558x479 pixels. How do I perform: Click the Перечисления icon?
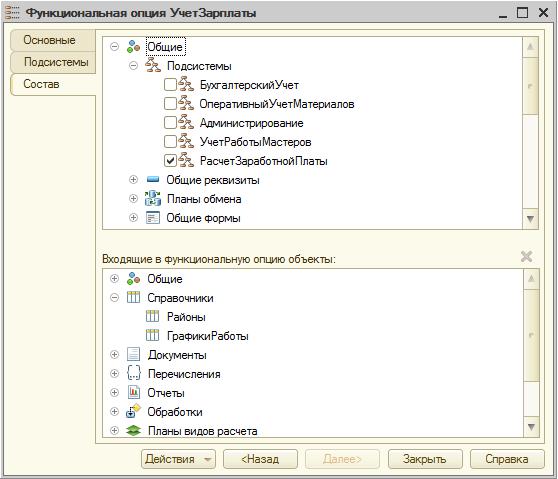pos(133,373)
